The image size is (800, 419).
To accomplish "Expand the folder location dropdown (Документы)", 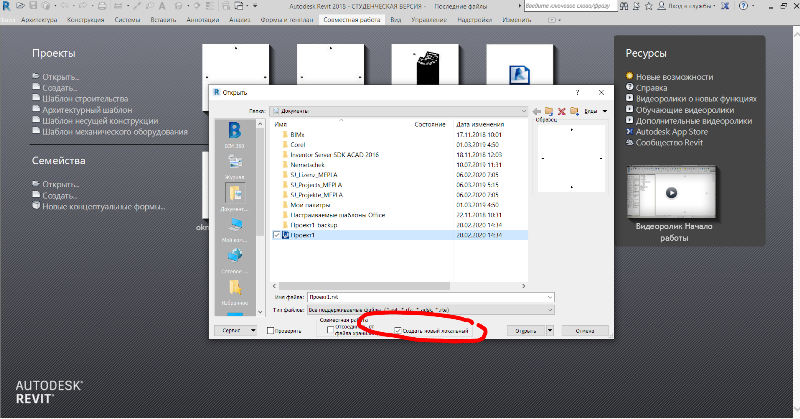I will point(523,111).
